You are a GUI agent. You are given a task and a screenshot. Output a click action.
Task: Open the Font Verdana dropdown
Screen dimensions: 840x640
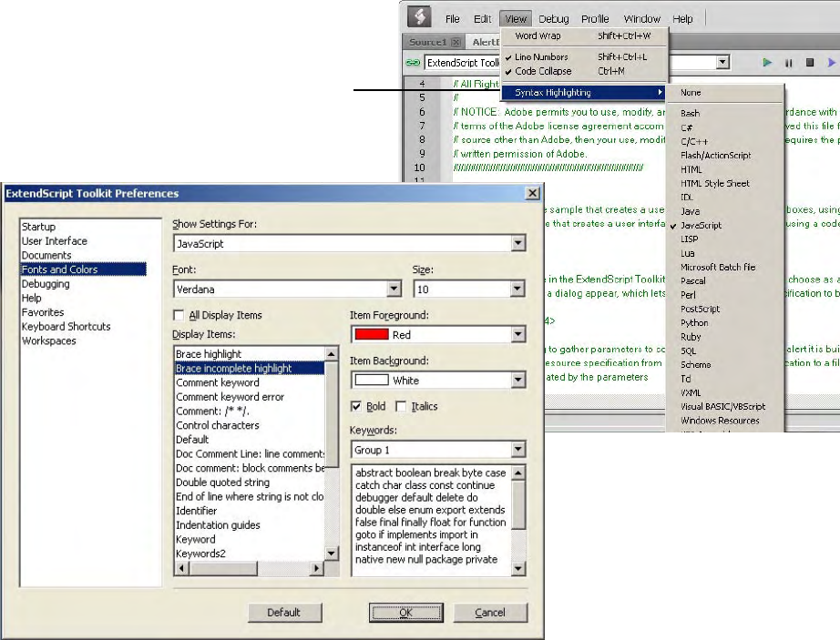394,289
